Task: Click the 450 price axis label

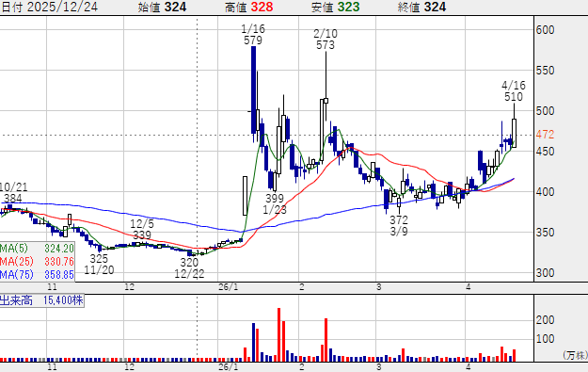Action: click(x=546, y=152)
